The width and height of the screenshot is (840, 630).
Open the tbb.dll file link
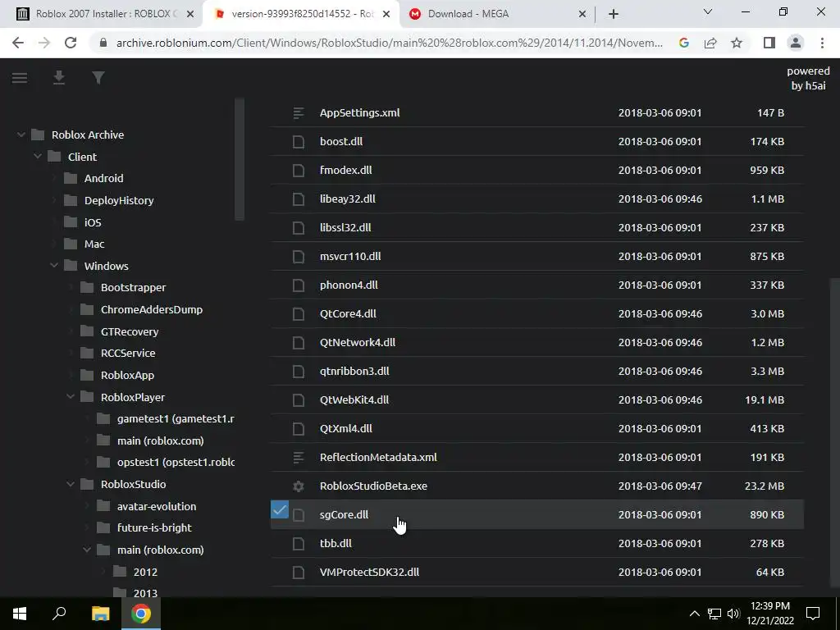[x=336, y=543]
